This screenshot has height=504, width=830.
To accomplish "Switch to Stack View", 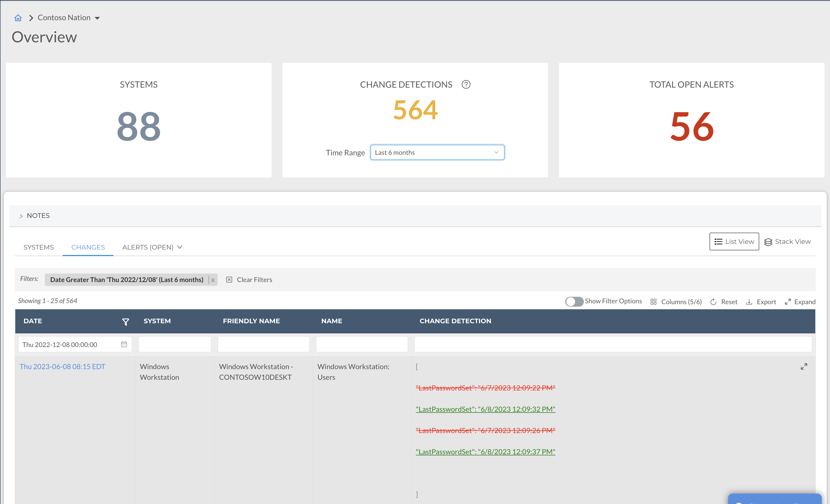I will (787, 242).
